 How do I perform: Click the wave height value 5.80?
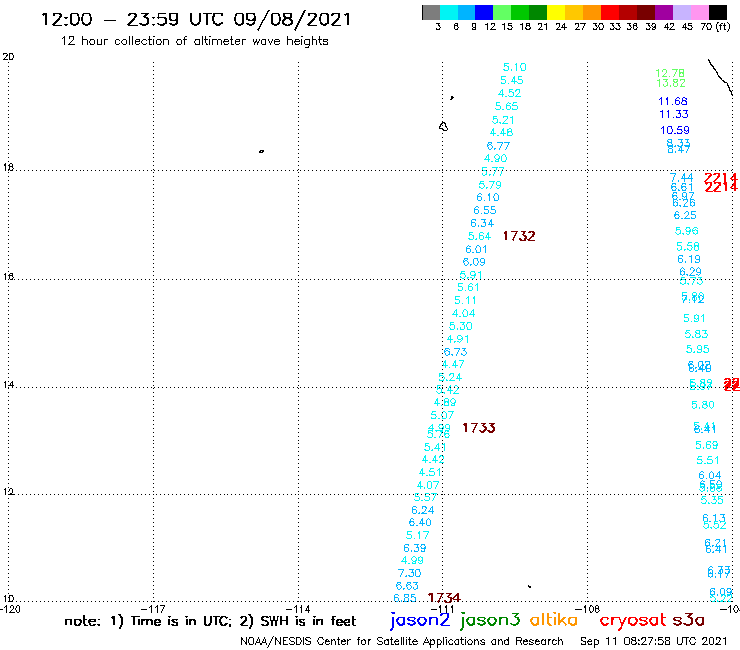coord(703,405)
